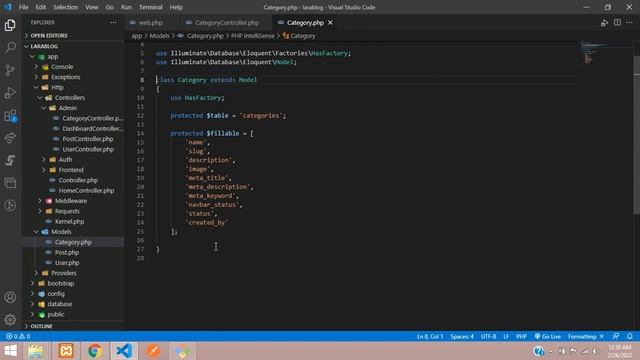The image size is (640, 360).
Task: Open notifications bell in status bar
Action: pos(630,336)
